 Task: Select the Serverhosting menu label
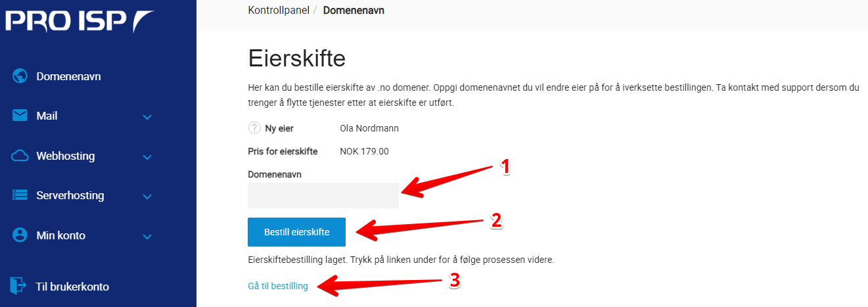70,195
